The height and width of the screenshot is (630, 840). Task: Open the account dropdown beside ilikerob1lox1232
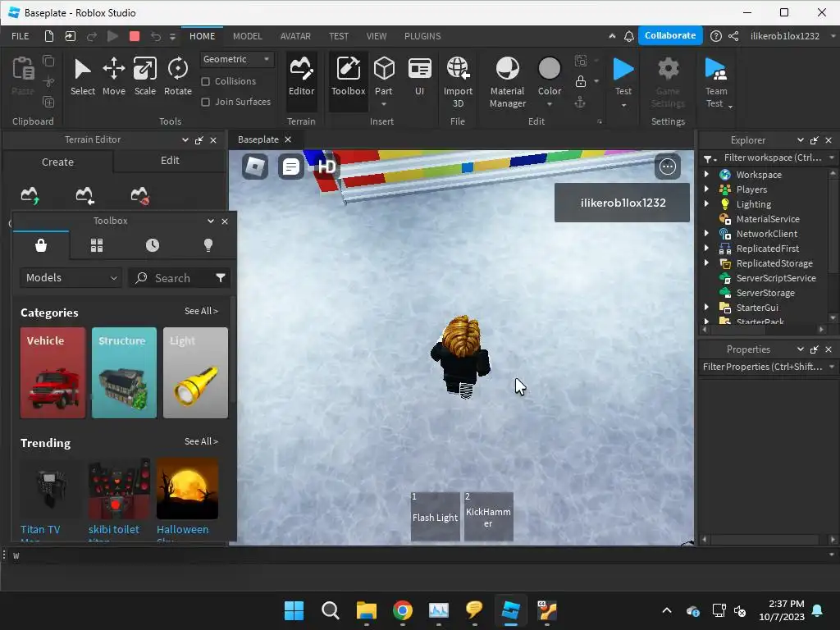[833, 36]
